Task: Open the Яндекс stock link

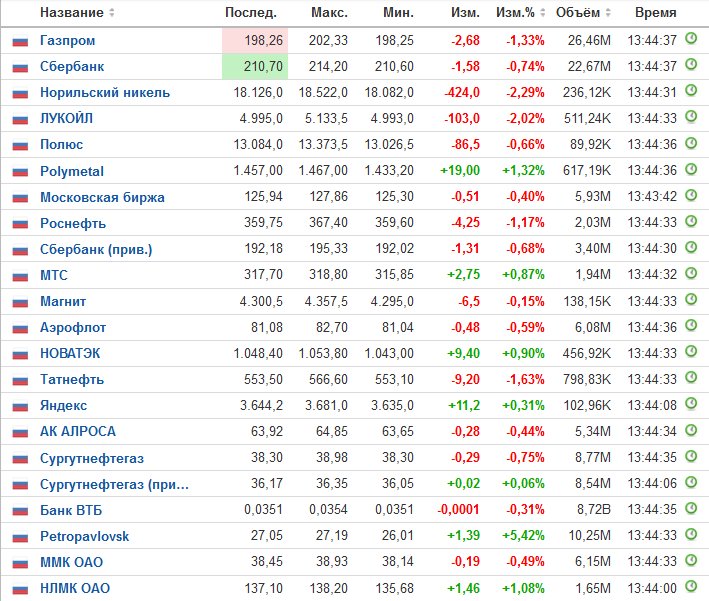Action: pyautogui.click(x=63, y=406)
